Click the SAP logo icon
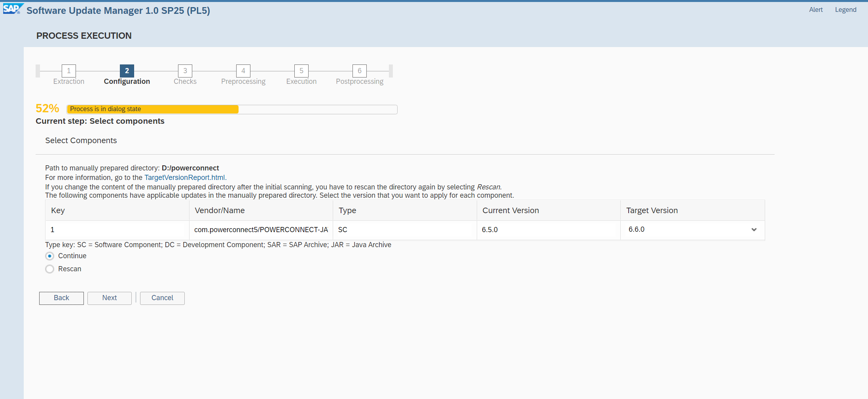This screenshot has width=868, height=399. [x=12, y=9]
